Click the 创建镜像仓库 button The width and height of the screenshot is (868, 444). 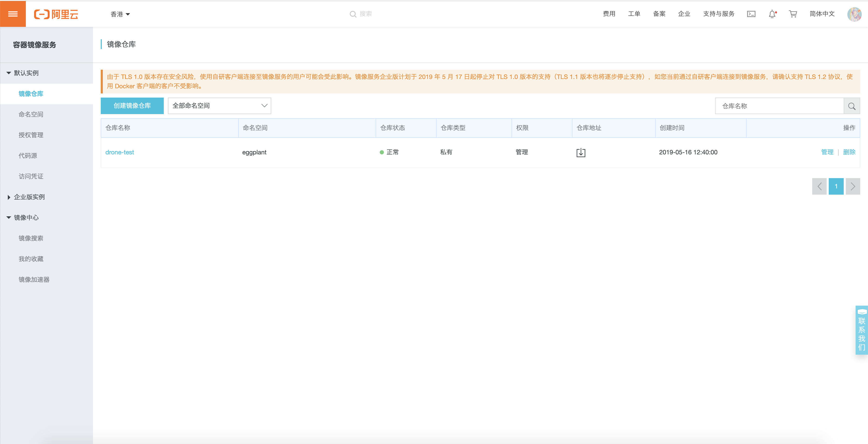[x=132, y=106]
